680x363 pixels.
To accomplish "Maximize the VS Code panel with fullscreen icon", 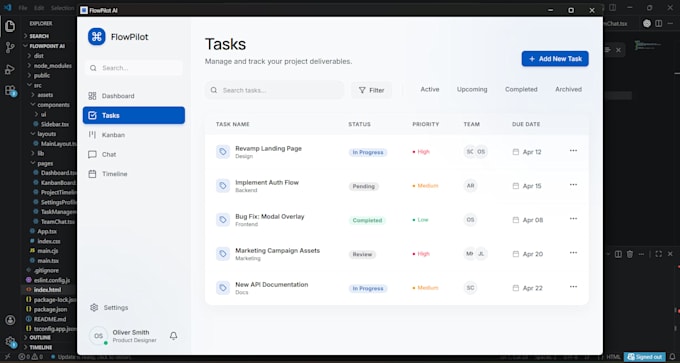I will 659,254.
